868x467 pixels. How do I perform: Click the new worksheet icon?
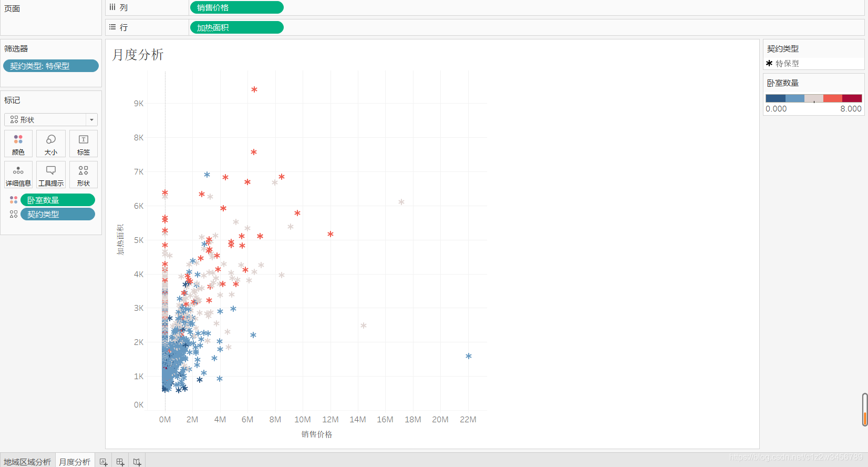[x=104, y=462]
